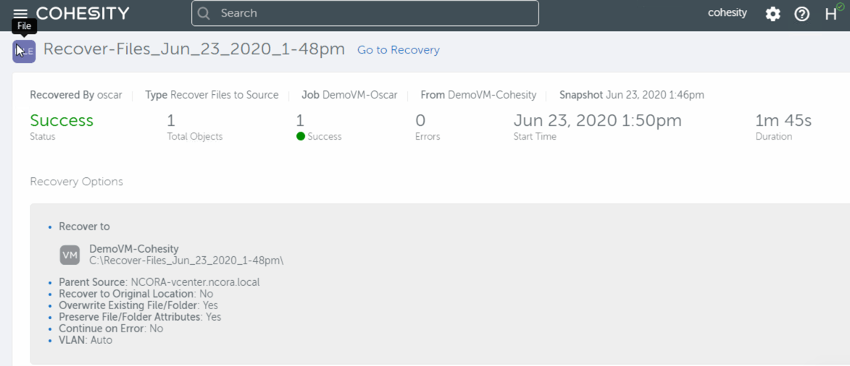850x366 pixels.
Task: Focus the Search input field
Action: point(365,13)
